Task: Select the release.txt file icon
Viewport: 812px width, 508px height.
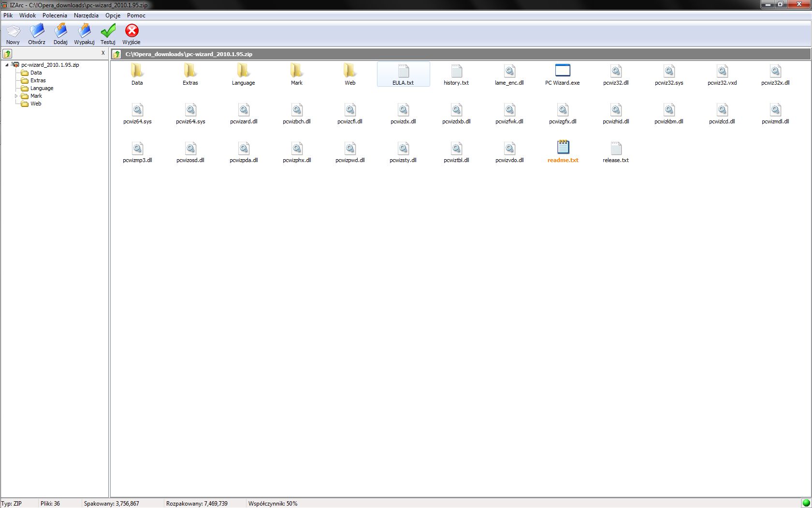Action: 616,148
